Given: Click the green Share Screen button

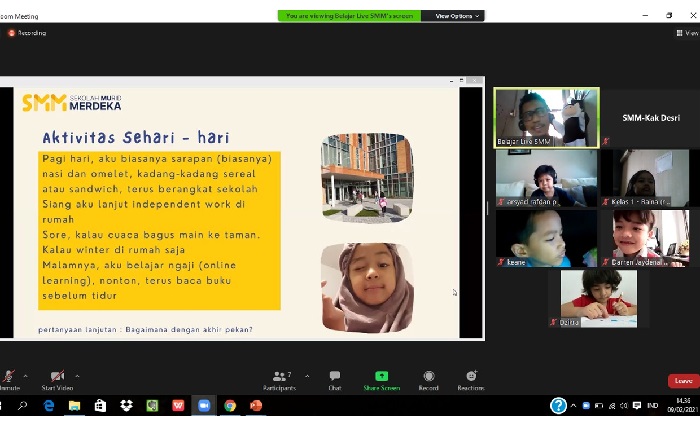Looking at the screenshot, I should pos(382,380).
